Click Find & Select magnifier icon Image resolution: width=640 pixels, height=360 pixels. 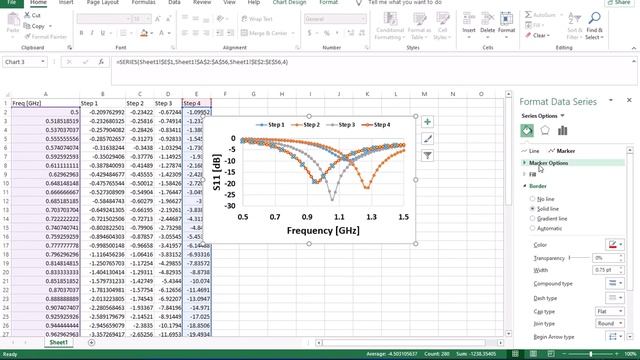pos(594,18)
